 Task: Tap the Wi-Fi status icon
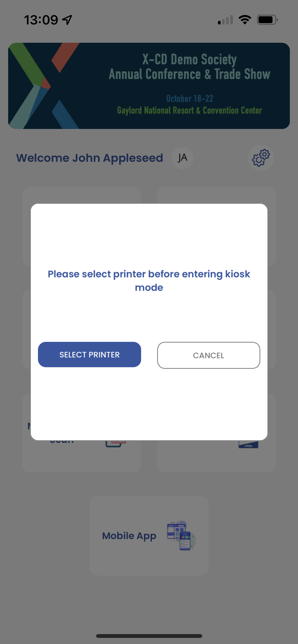[245, 20]
